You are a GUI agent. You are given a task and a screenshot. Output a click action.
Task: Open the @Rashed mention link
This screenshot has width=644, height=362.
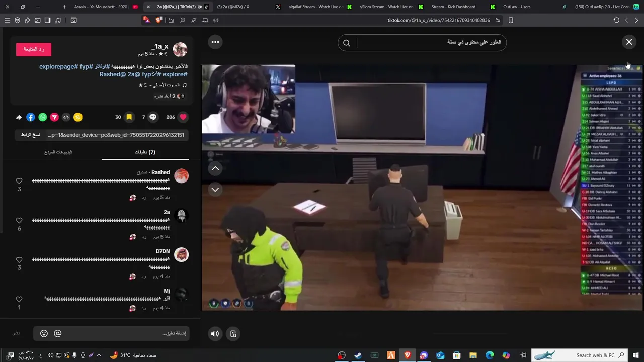(113, 74)
